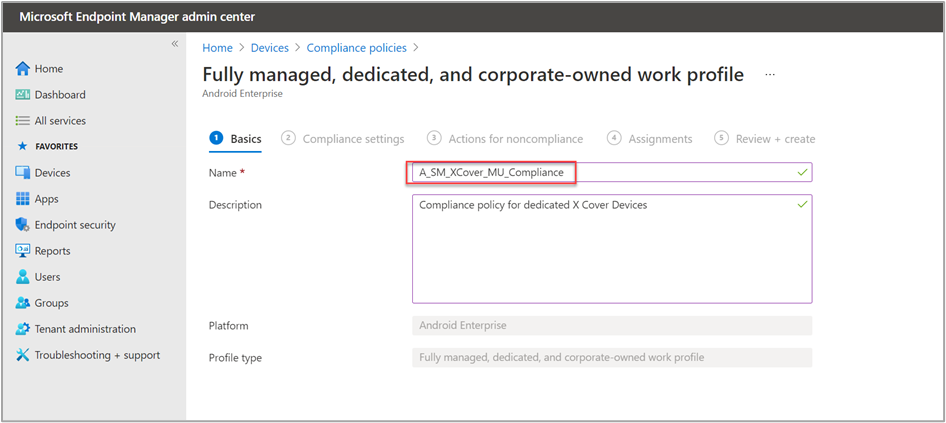Click the Devices breadcrumb link
Viewport: 946px width, 423px height.
coord(270,48)
